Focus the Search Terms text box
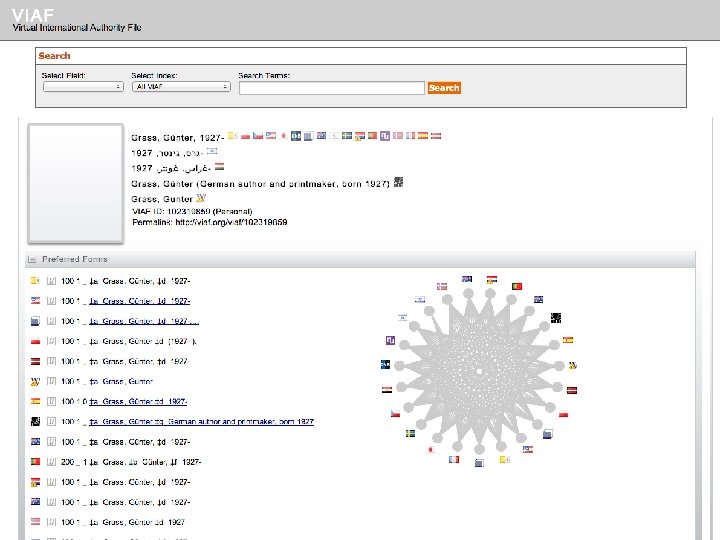Image resolution: width=720 pixels, height=540 pixels. click(x=332, y=88)
